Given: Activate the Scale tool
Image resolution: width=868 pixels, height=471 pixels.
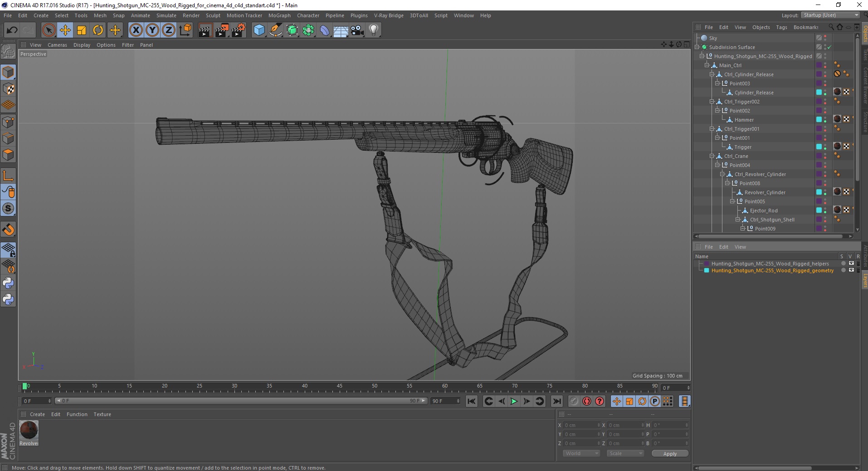Looking at the screenshot, I should (82, 30).
